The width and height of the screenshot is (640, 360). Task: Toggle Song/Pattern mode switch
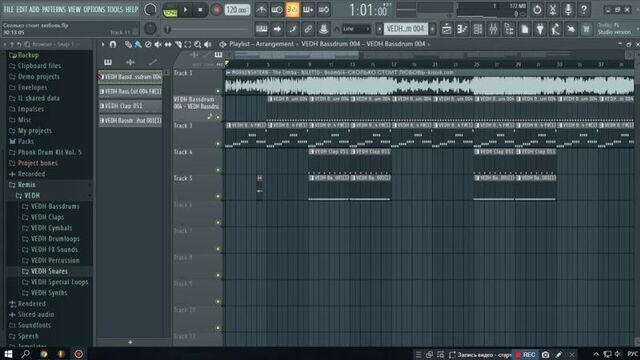(x=170, y=10)
